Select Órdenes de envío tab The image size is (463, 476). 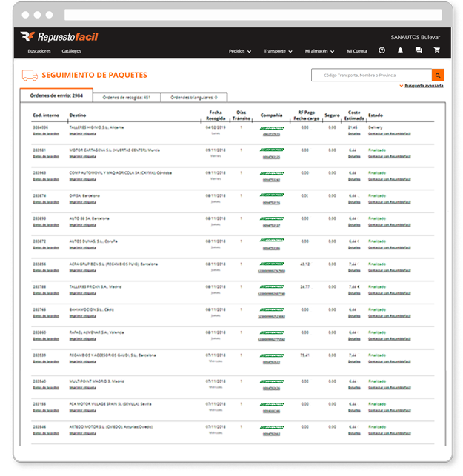pyautogui.click(x=56, y=95)
